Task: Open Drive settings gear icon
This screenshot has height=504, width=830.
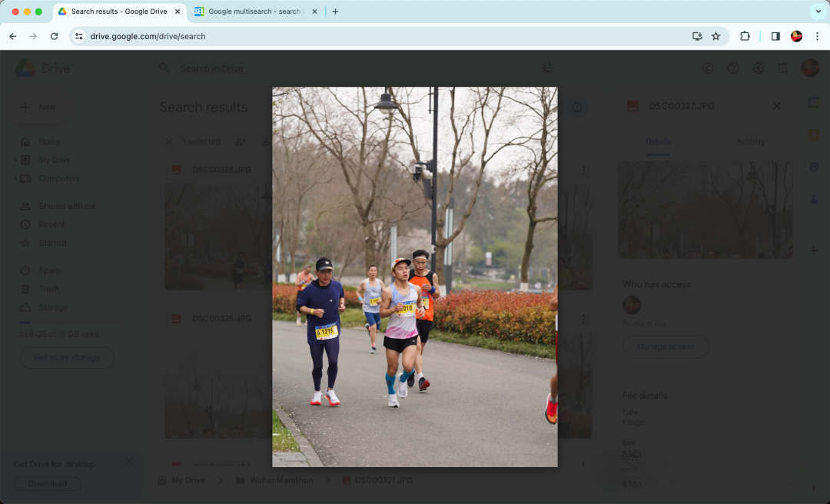Action: click(x=758, y=68)
